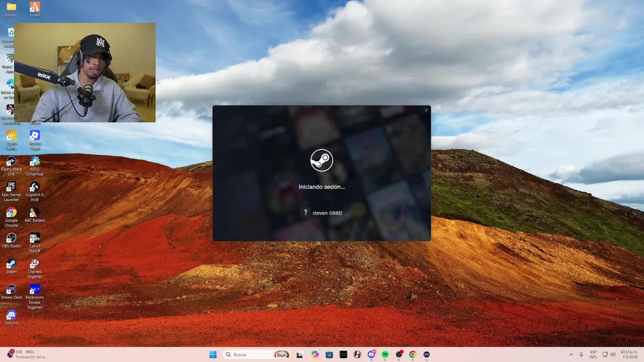The width and height of the screenshot is (644, 362).
Task: Open Task View from the taskbar
Action: 299,354
